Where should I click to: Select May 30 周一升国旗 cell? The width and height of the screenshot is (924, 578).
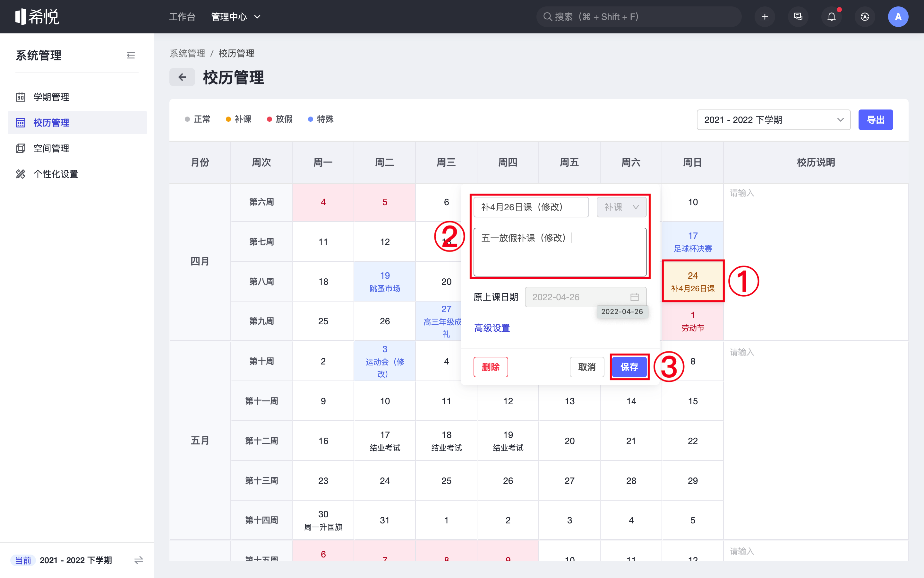tap(323, 520)
